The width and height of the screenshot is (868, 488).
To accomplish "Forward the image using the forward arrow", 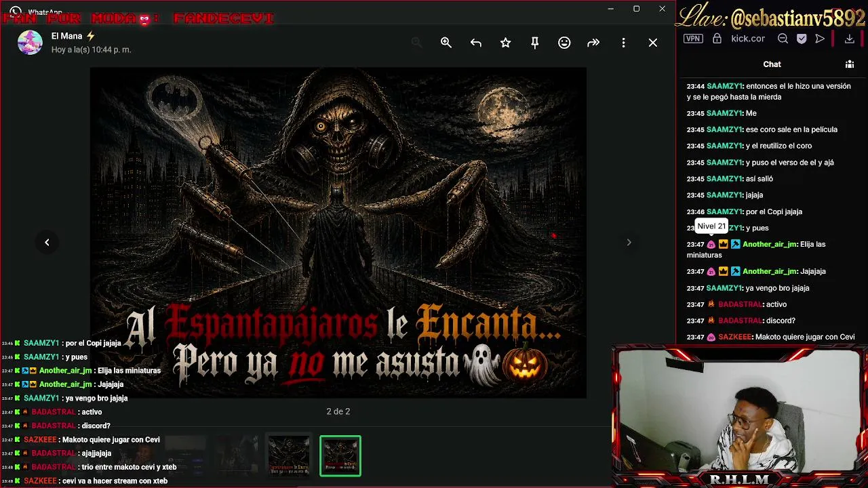I will [x=593, y=43].
